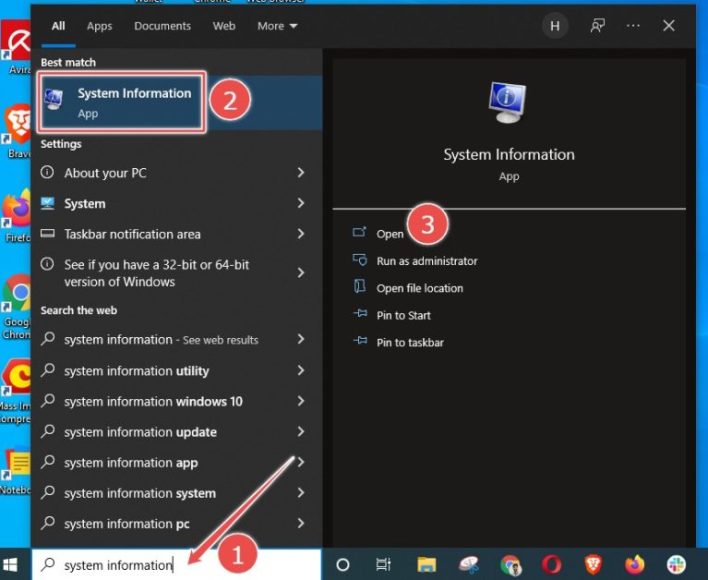Switch to the All search tab
This screenshot has width=708, height=580.
58,26
